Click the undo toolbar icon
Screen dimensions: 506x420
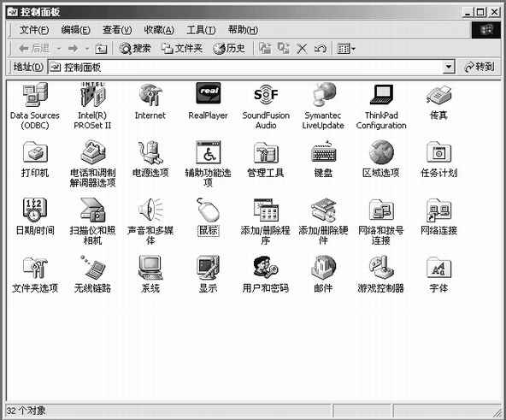pos(321,49)
